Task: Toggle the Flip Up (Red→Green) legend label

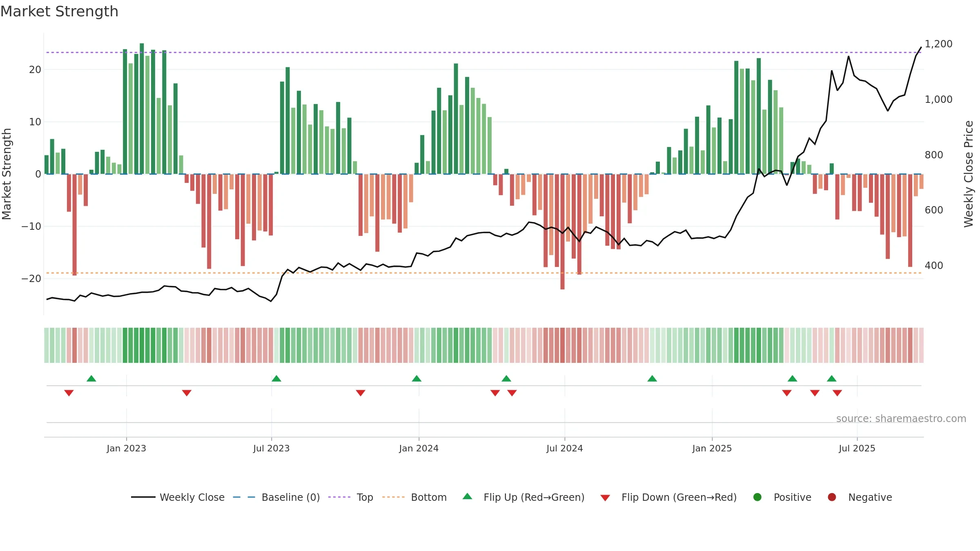Action: pos(534,497)
